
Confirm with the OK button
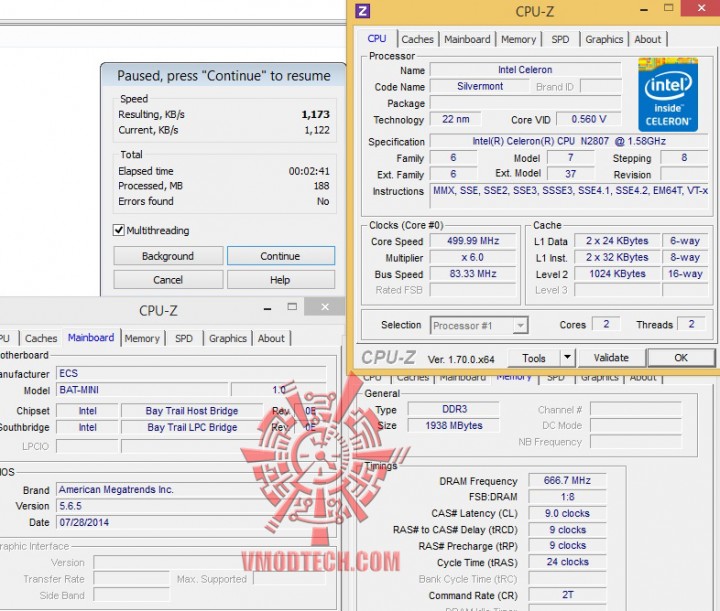[681, 358]
